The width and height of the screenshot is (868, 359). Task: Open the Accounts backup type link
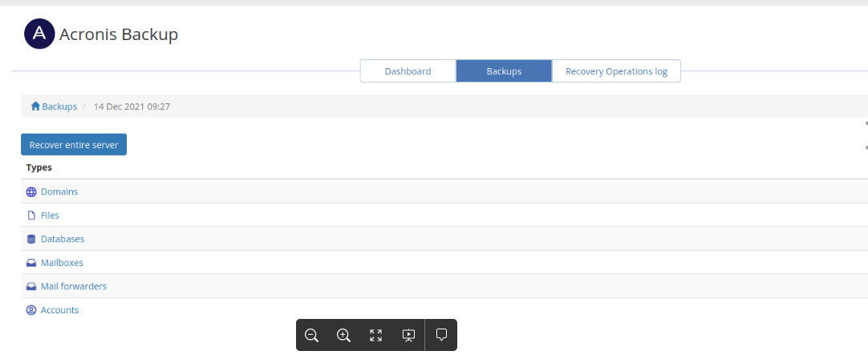point(60,310)
